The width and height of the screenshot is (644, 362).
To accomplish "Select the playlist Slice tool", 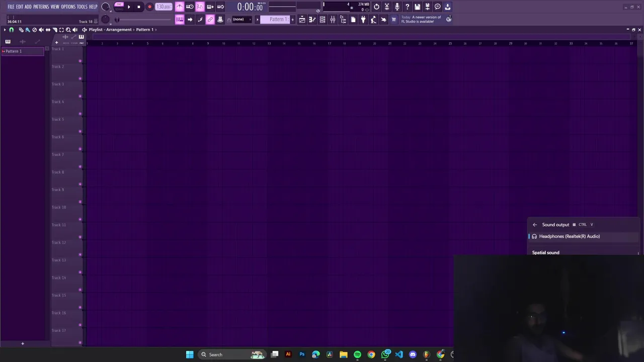I will (55, 30).
